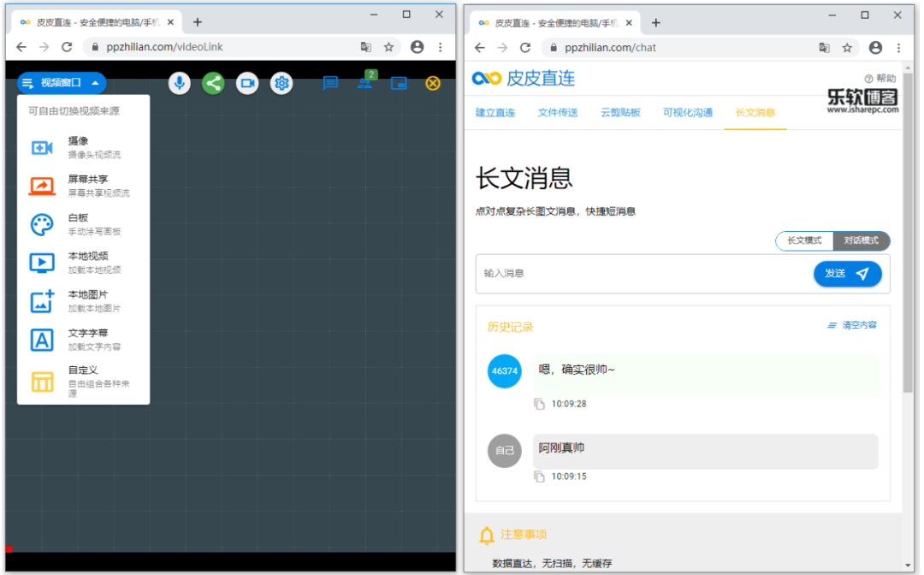Select 白板 whiteboard source

click(83, 224)
